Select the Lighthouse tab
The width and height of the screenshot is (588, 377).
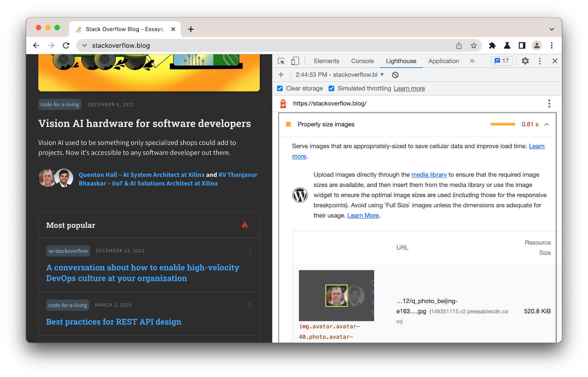point(401,61)
